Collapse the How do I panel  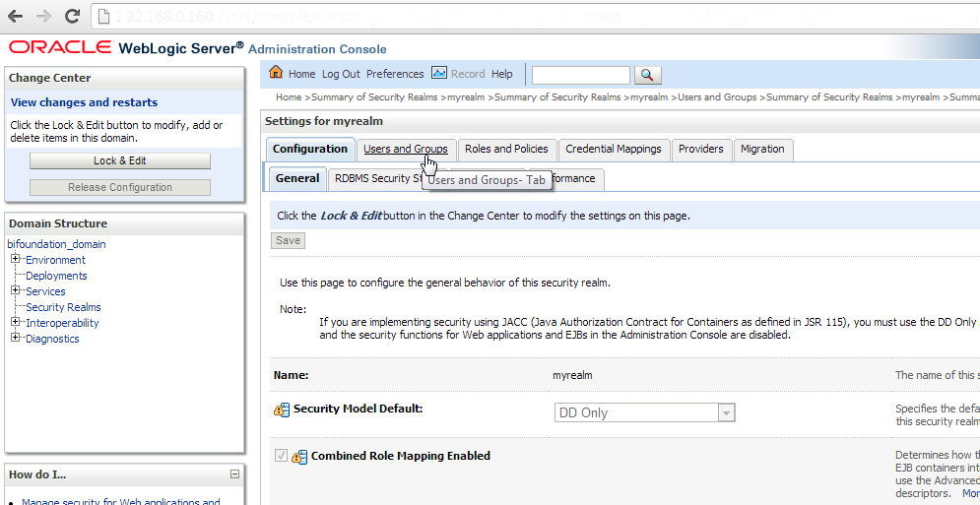coord(235,474)
